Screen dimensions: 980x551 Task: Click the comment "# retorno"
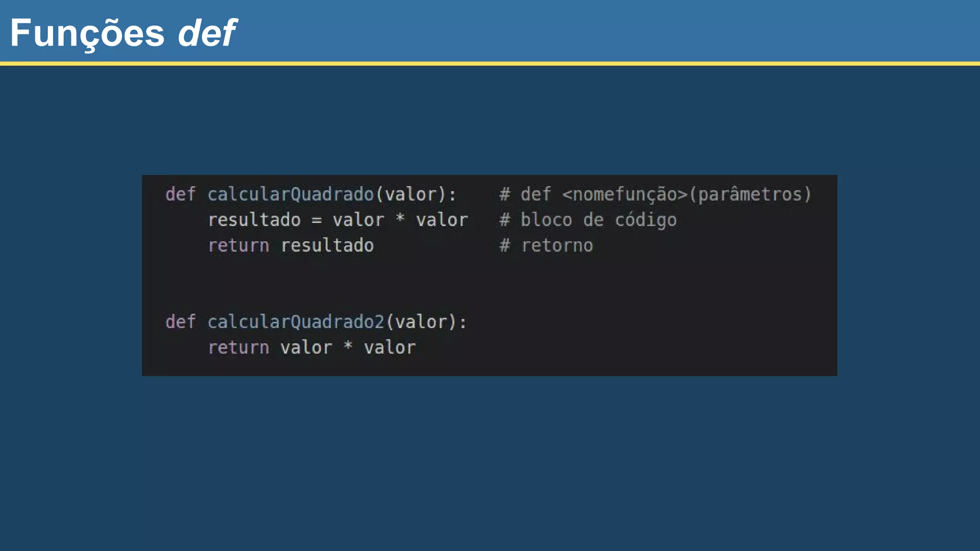(546, 245)
